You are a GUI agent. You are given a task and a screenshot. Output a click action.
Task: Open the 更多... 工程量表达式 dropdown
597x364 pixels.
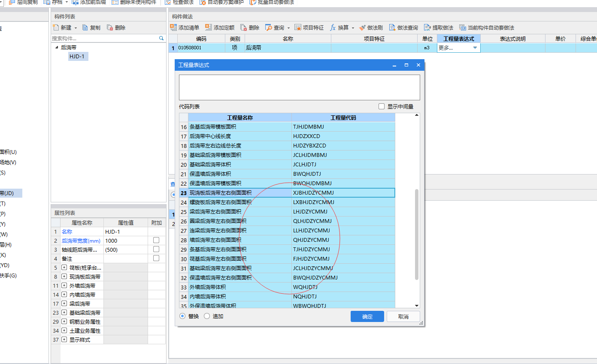(475, 48)
